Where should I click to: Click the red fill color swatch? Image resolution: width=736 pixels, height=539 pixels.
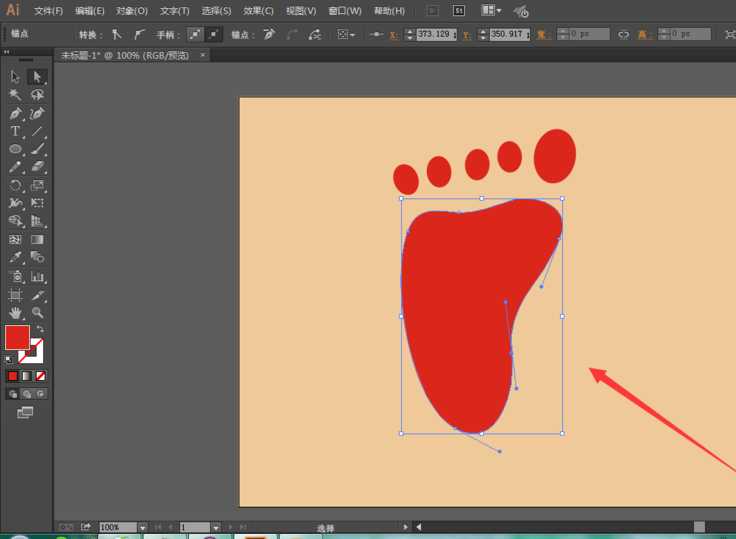coord(17,337)
